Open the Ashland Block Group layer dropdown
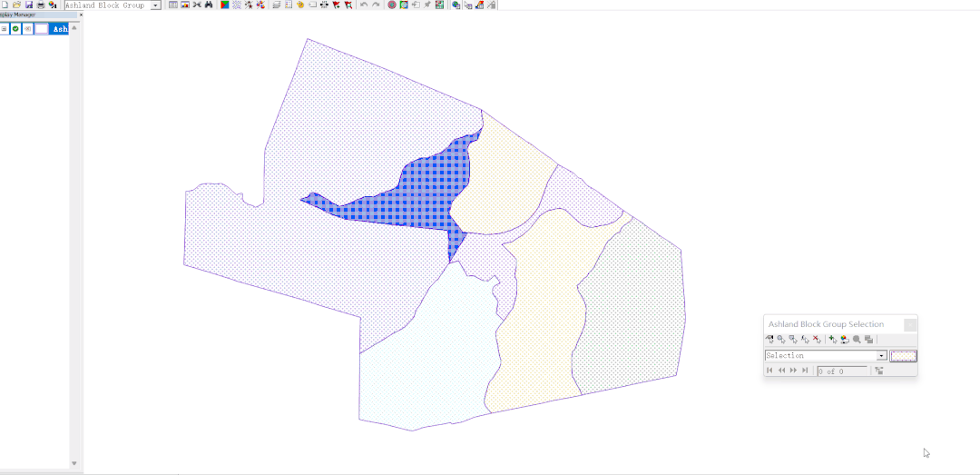The width and height of the screenshot is (980, 475). pos(156,5)
